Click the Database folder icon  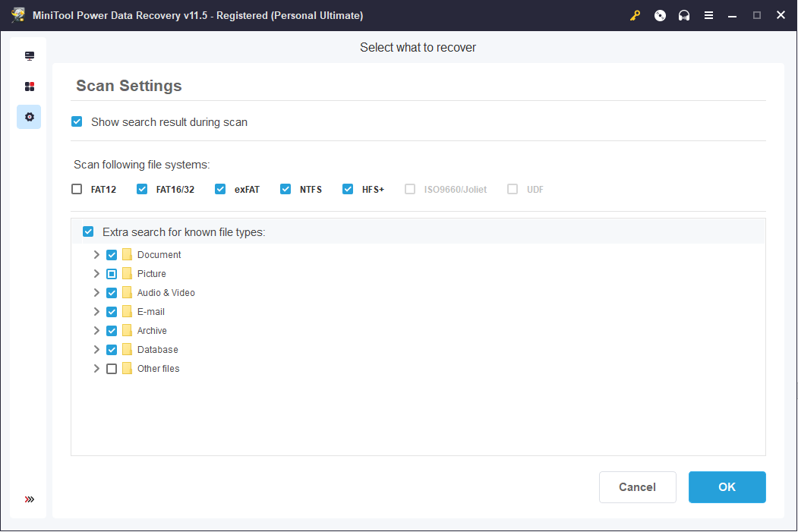coord(128,349)
